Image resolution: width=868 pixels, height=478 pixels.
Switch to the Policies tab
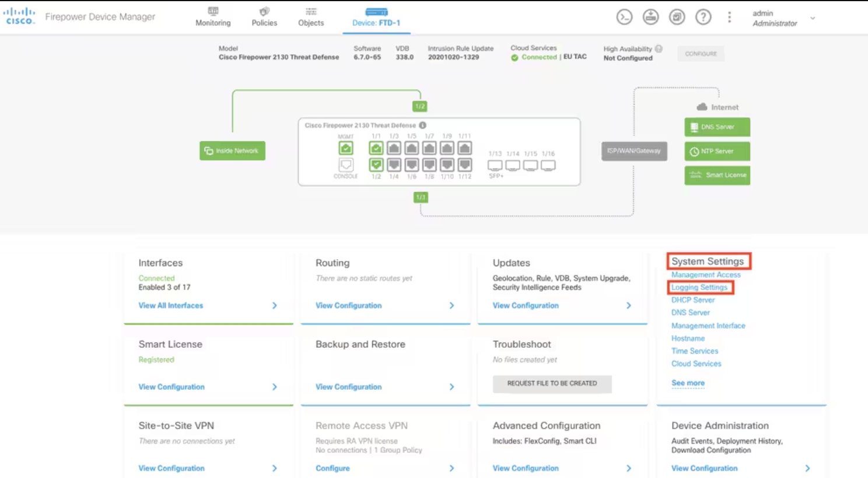coord(264,18)
